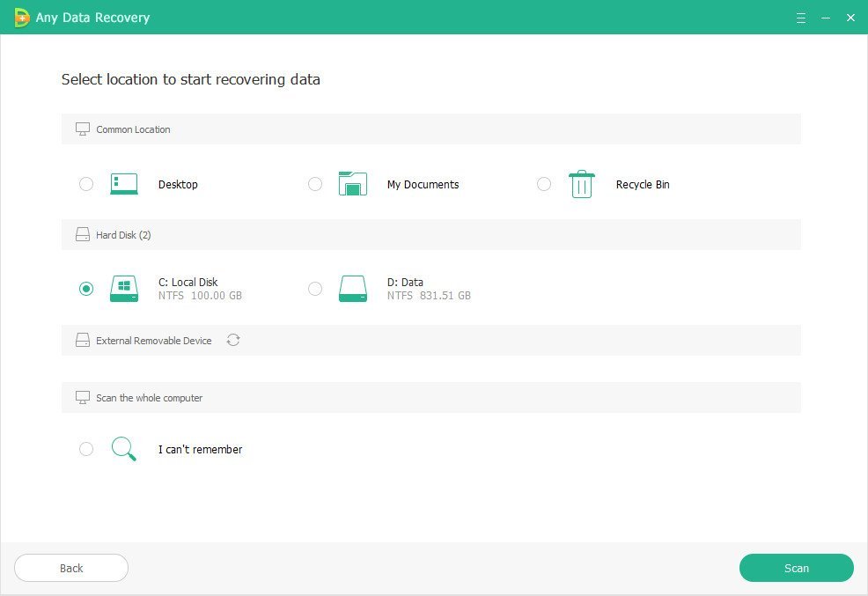This screenshot has height=596, width=868.
Task: Click the Hard Disk section drive icon
Action: (83, 235)
